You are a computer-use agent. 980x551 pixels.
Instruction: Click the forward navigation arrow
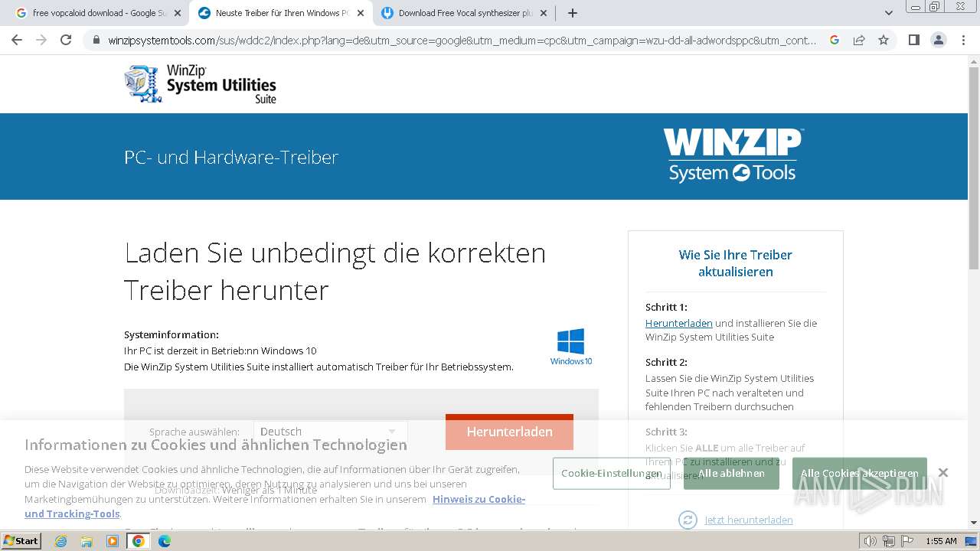[x=41, y=40]
